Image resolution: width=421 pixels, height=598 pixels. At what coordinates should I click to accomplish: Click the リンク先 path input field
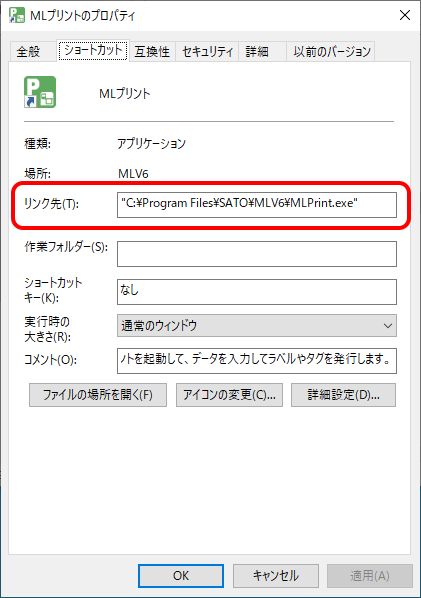(257, 205)
